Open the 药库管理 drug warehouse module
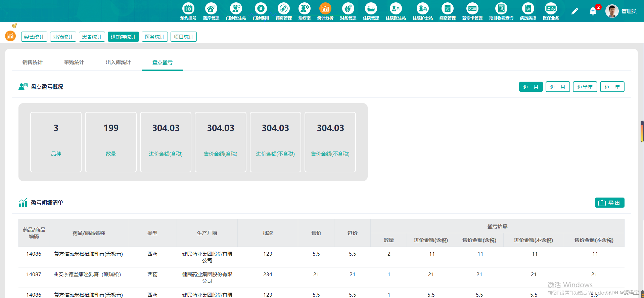The width and height of the screenshot is (644, 298). (211, 11)
